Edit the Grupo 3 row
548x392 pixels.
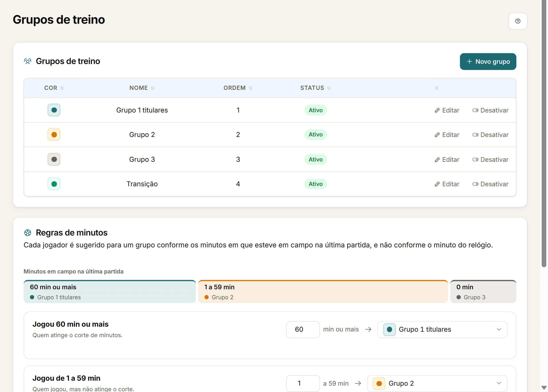(447, 159)
